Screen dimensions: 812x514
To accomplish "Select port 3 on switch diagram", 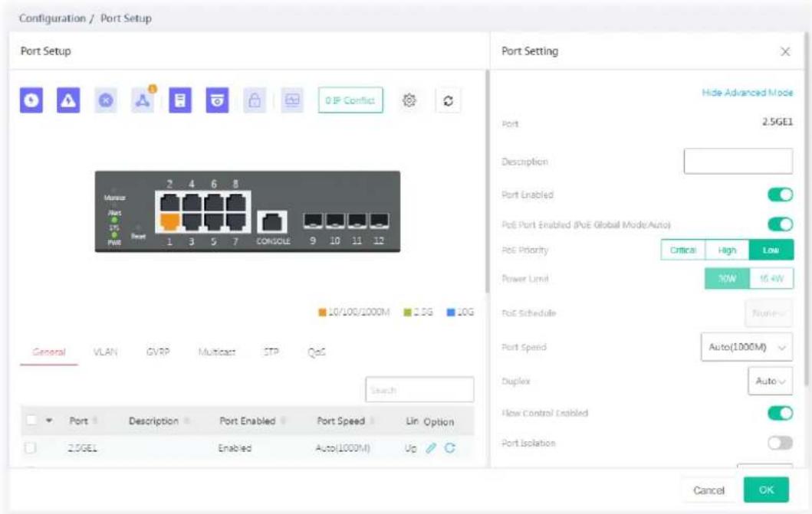I will coord(192,221).
